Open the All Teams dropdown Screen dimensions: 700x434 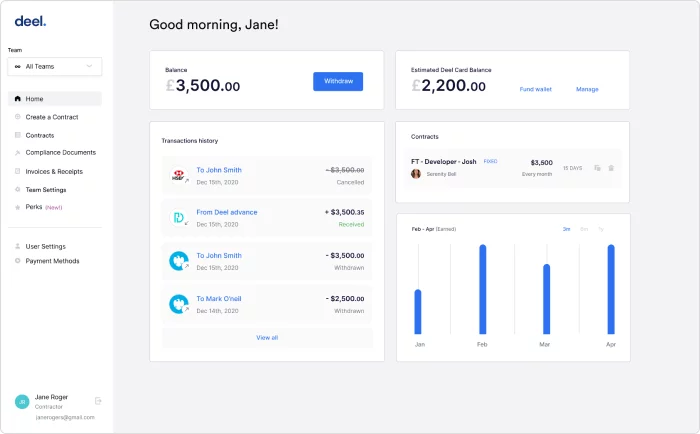coord(54,67)
